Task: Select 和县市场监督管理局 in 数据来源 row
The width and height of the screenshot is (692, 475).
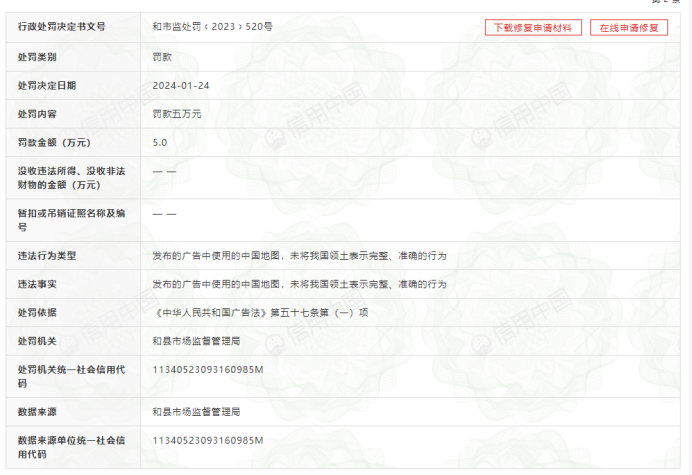Action: click(x=196, y=412)
